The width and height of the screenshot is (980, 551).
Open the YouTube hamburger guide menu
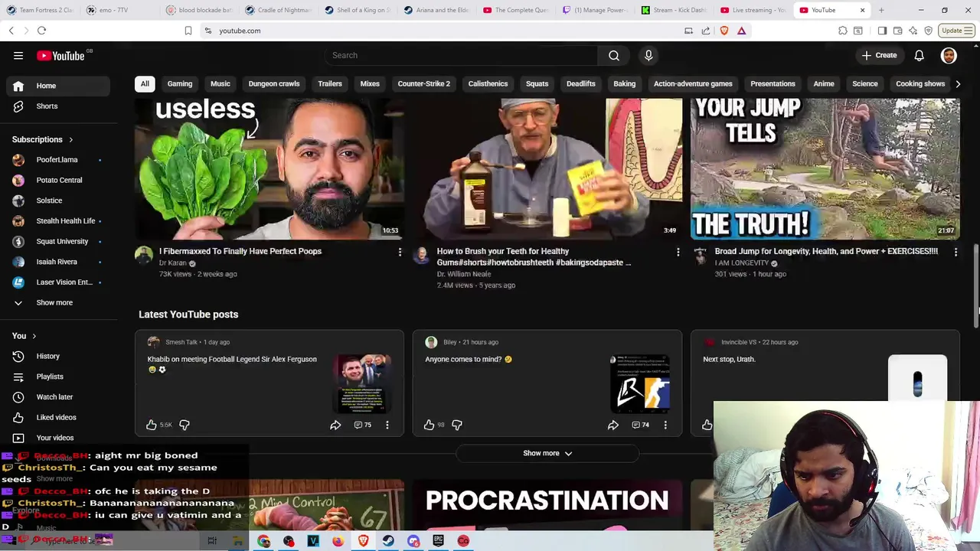[18, 55]
